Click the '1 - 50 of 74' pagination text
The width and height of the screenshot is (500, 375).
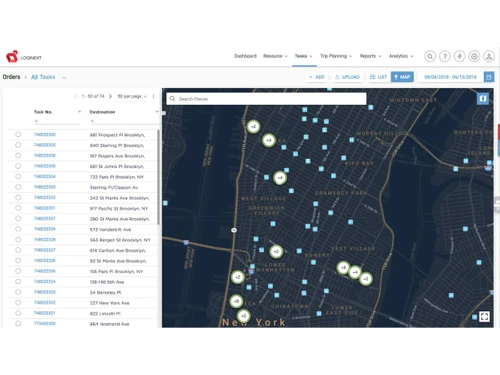93,96
